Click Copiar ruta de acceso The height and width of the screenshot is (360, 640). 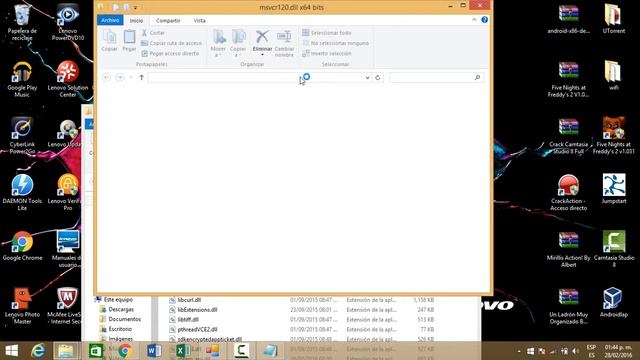click(x=171, y=43)
